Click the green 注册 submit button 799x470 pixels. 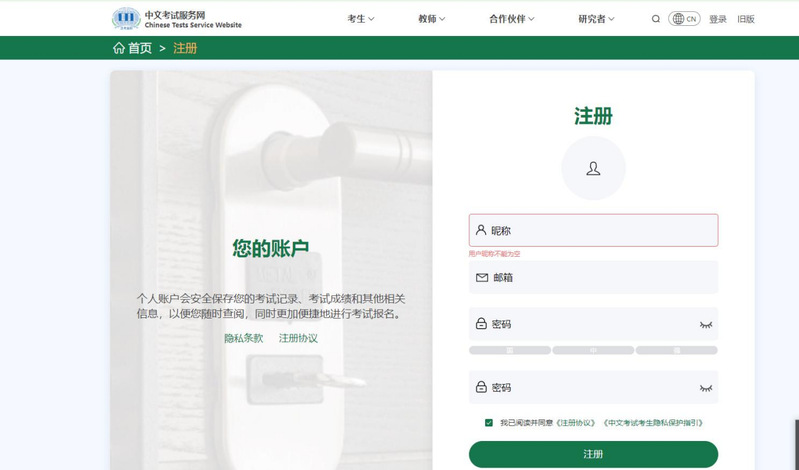(x=593, y=454)
